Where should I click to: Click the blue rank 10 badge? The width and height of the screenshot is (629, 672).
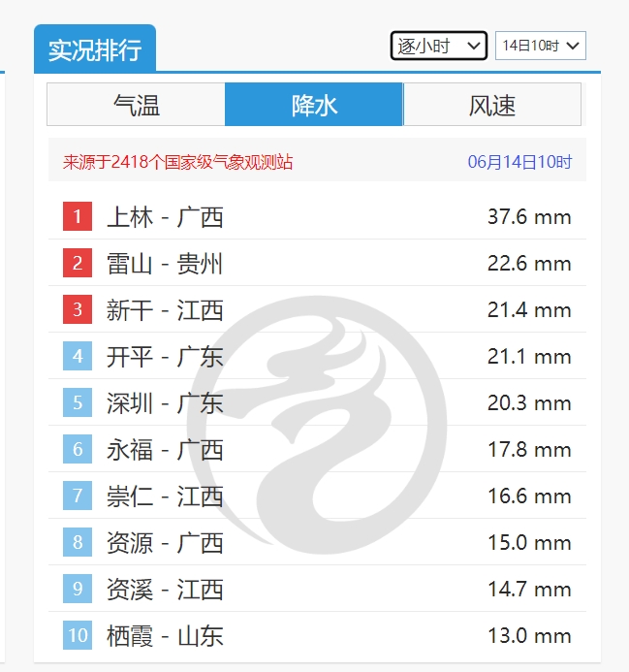[78, 635]
